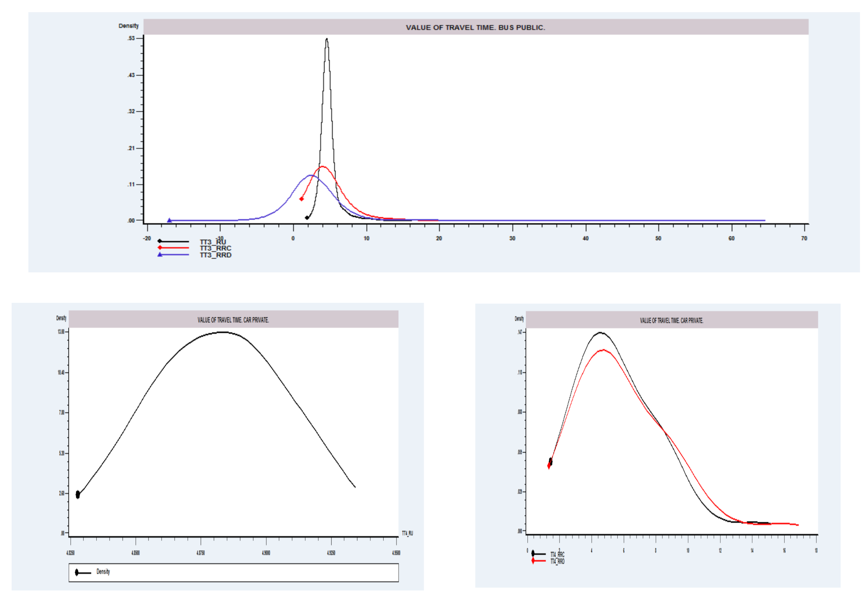
Task: Click the TT4_RU x-axis label
Action: pyautogui.click(x=407, y=533)
